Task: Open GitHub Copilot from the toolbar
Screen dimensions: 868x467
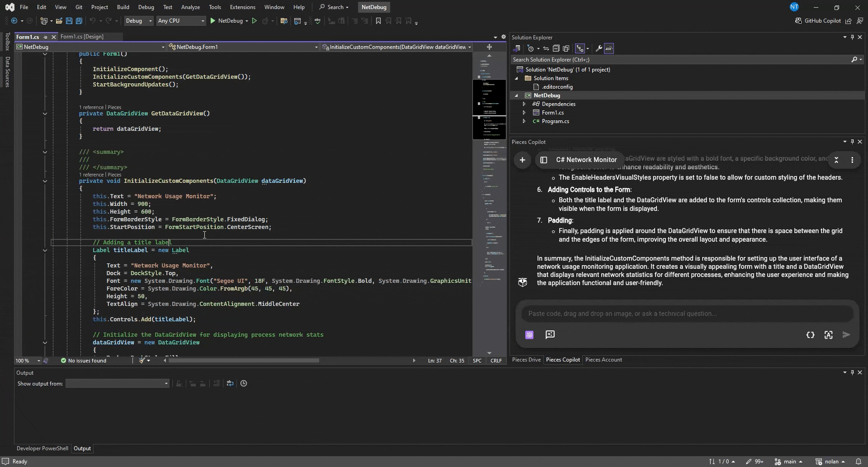Action: pyautogui.click(x=818, y=21)
